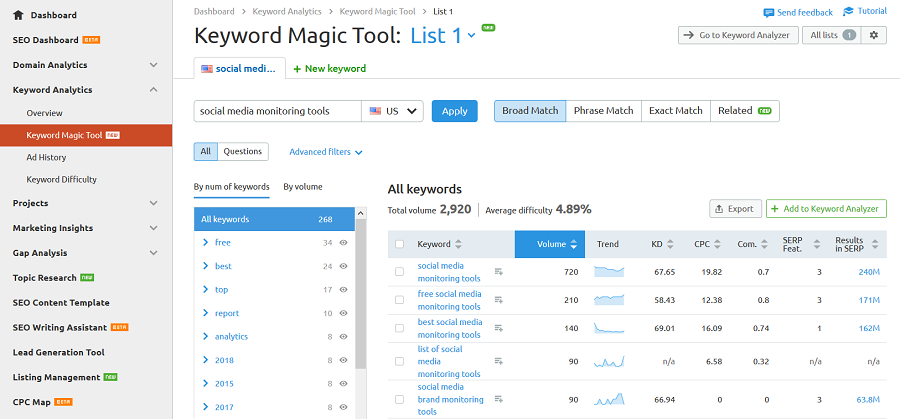This screenshot has width=900, height=419.
Task: Sort by Results in SERP arrows
Action: coord(875,244)
